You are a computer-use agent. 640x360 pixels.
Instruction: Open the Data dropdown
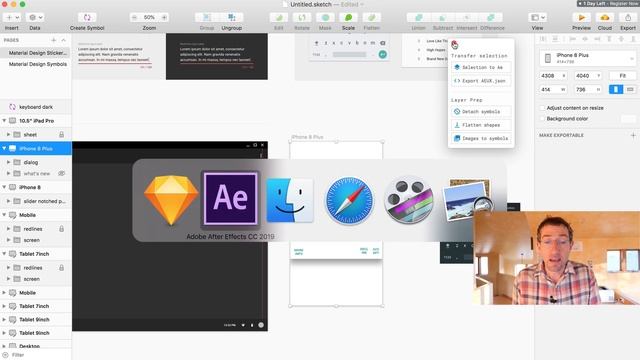point(35,18)
